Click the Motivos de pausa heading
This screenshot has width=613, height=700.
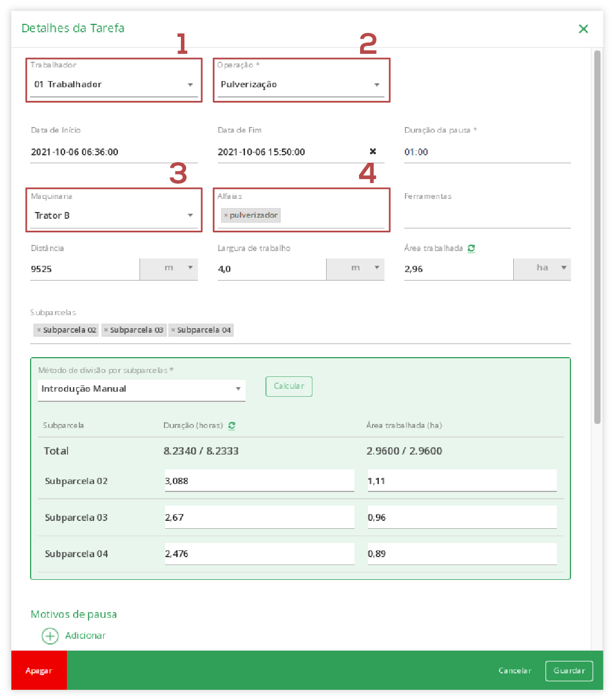[74, 614]
